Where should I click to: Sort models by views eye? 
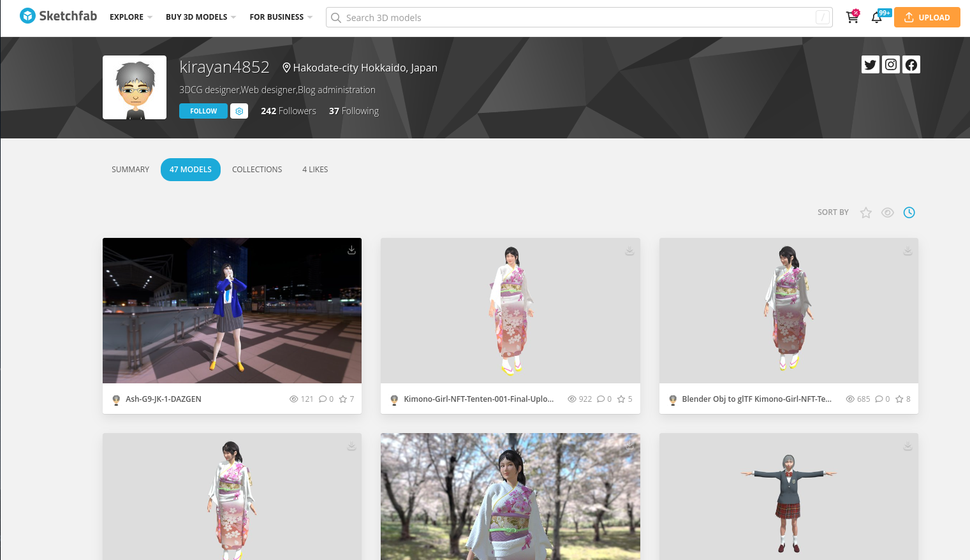point(887,212)
